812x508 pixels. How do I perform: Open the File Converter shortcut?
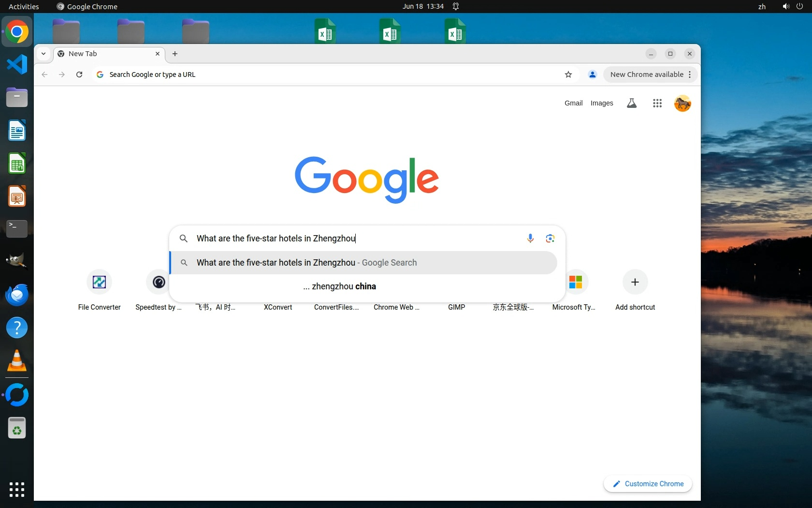[99, 282]
